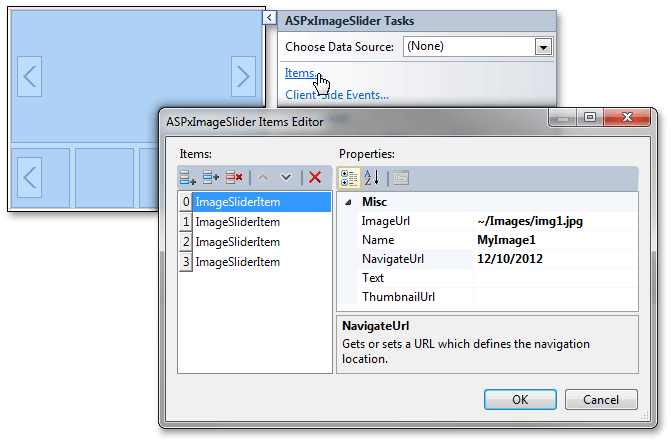The height and width of the screenshot is (443, 671).
Task: Open the Items... link
Action: [301, 73]
